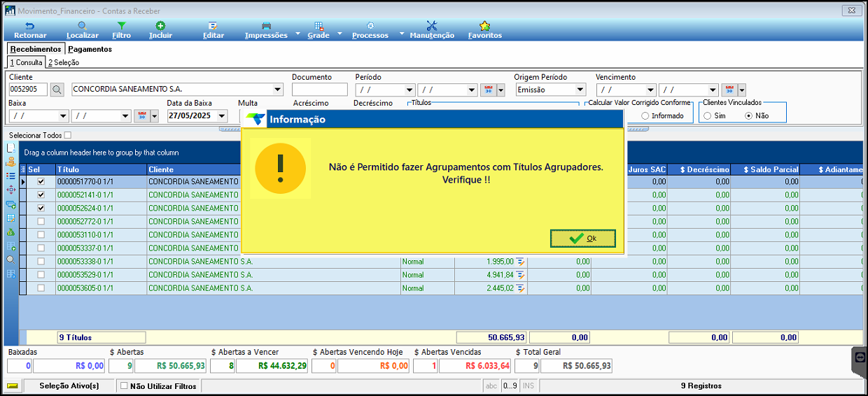Select Sim under Clientes Vinculados
Screen dimensions: 868x396
pos(708,115)
